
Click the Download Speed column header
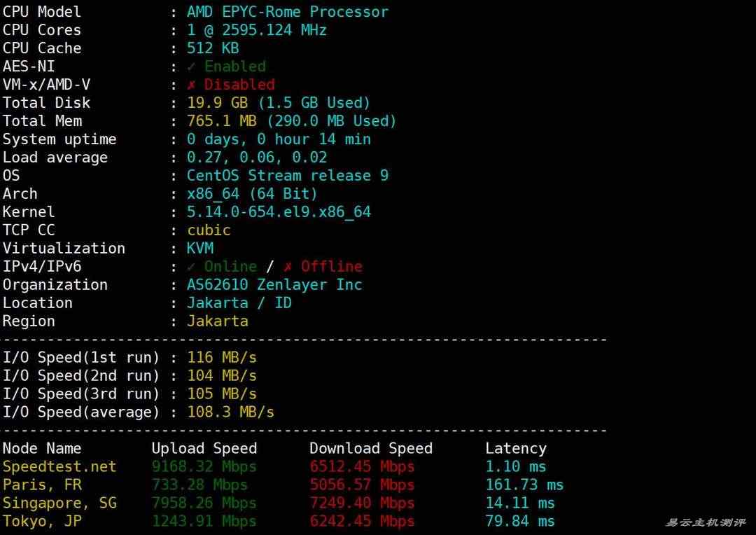[x=371, y=449]
